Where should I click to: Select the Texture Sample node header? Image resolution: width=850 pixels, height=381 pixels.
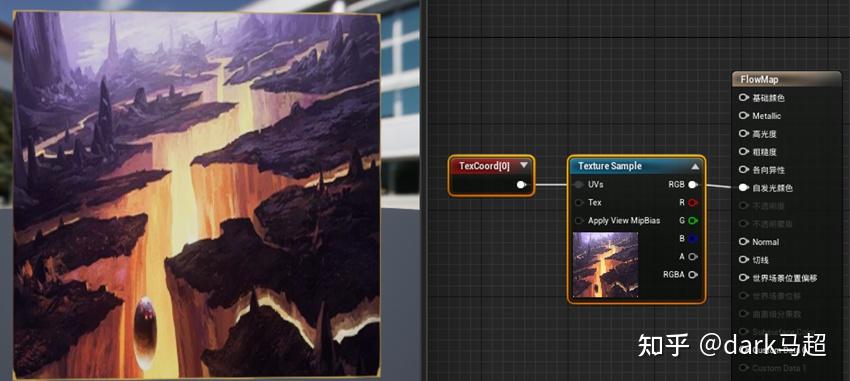pos(636,166)
